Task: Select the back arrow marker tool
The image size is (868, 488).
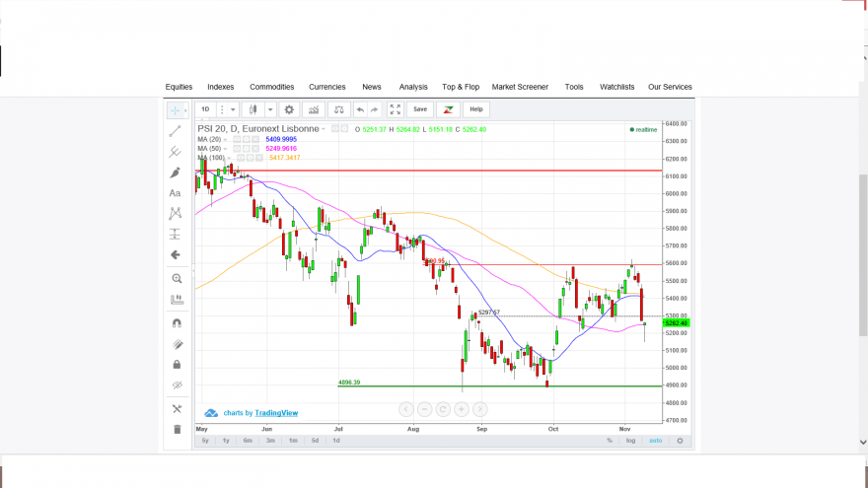Action: point(175,255)
